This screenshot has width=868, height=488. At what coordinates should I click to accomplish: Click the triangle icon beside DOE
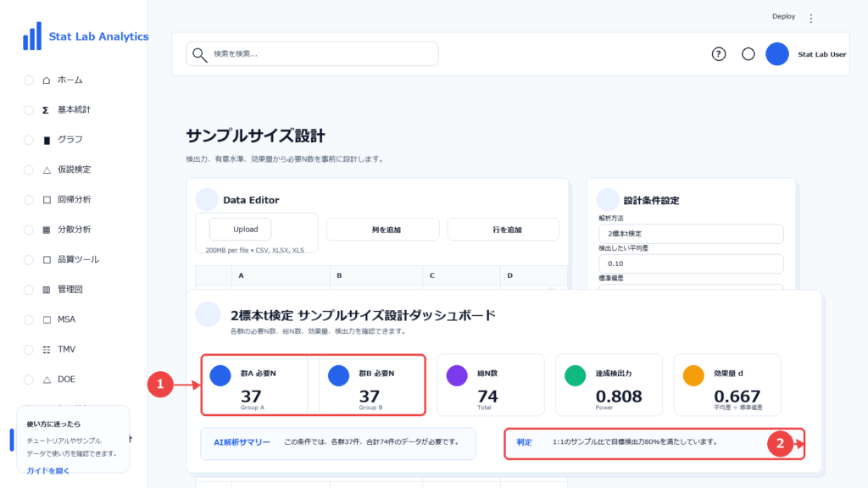47,379
